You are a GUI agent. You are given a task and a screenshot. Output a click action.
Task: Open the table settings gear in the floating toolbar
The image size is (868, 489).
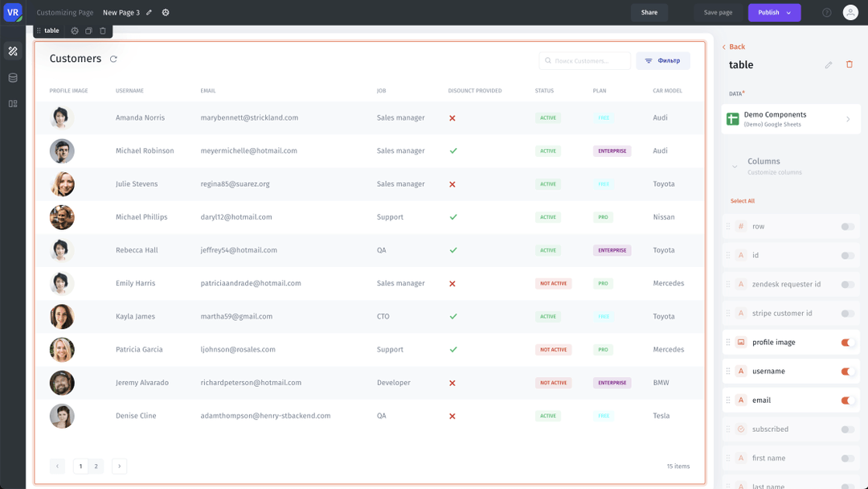click(x=75, y=30)
